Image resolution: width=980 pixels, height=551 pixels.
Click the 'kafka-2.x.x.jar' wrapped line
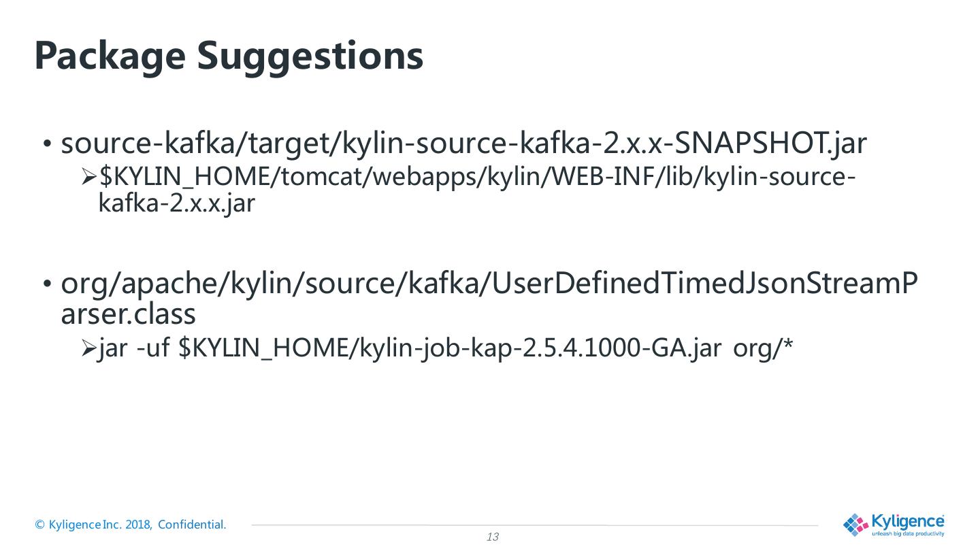(176, 203)
